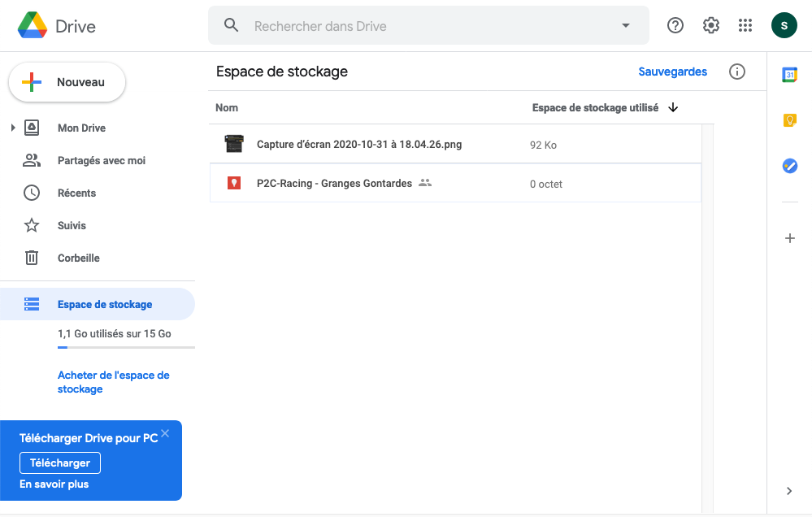Click the search magnifier icon

click(x=231, y=25)
